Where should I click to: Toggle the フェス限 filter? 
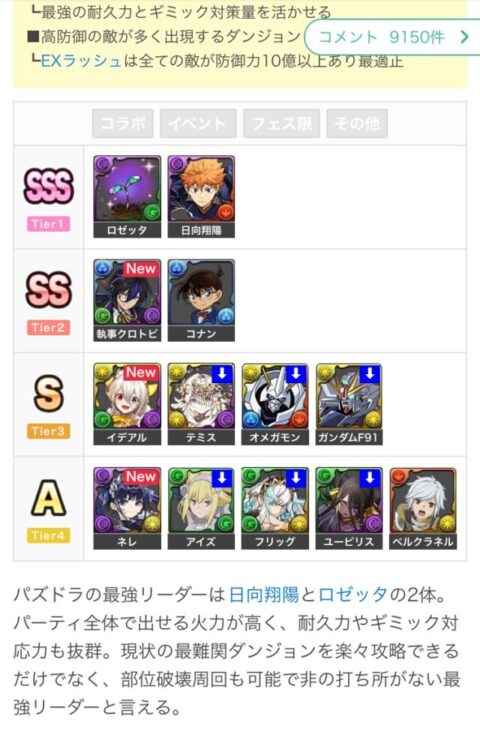pyautogui.click(x=282, y=123)
